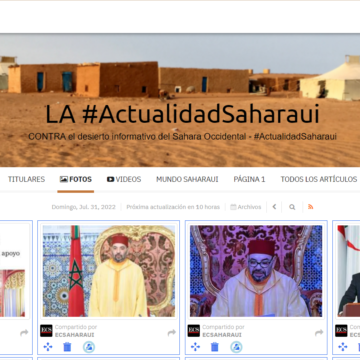The image size is (360, 360).
Task: Click the move icon on the purple throne photo card
Action: 195,347
